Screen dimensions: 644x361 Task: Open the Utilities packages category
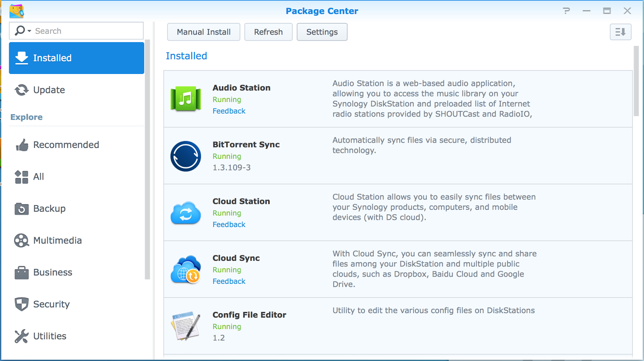pos(76,336)
